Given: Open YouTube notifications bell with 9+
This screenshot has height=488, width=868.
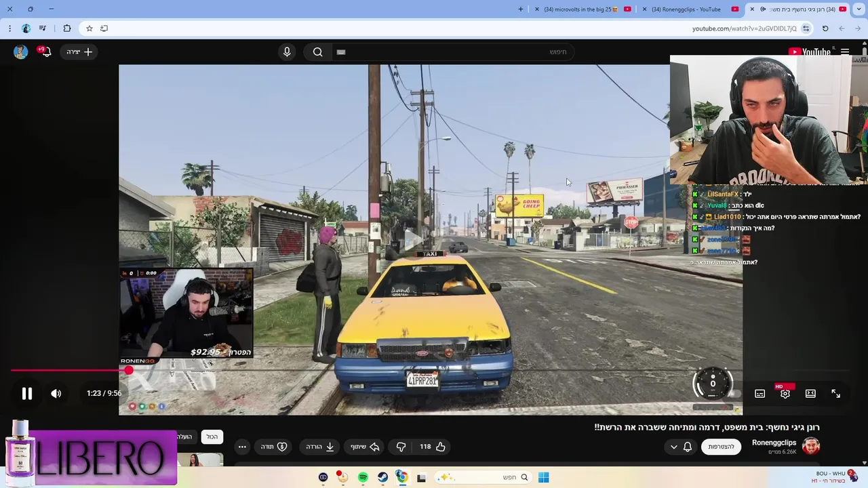Looking at the screenshot, I should point(45,52).
